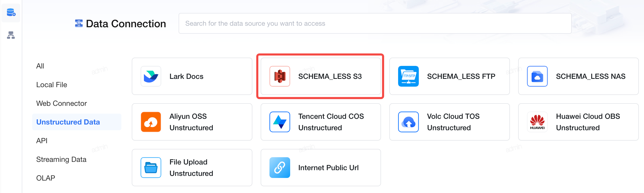
Task: Click the Internet Public Url link icon
Action: [x=280, y=168]
